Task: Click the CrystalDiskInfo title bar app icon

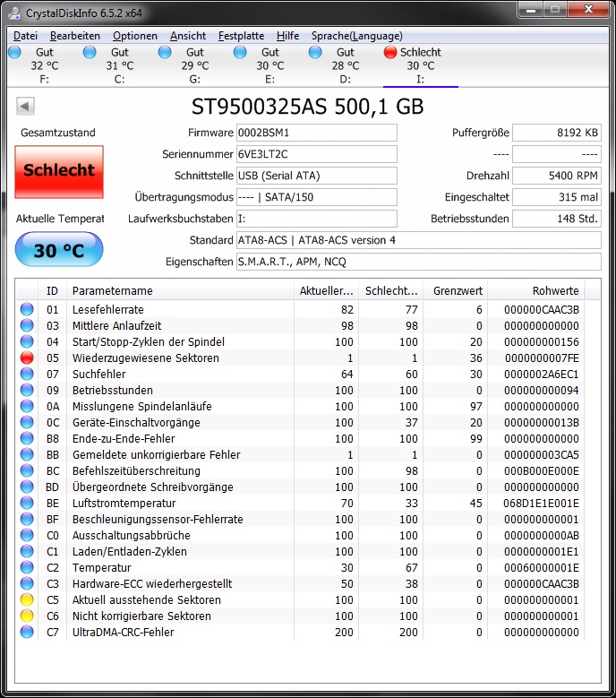Action: point(14,13)
